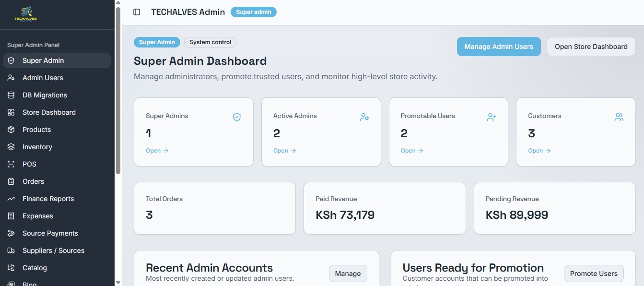Click the Pending Revenue value KSh 89,999

pos(517,215)
